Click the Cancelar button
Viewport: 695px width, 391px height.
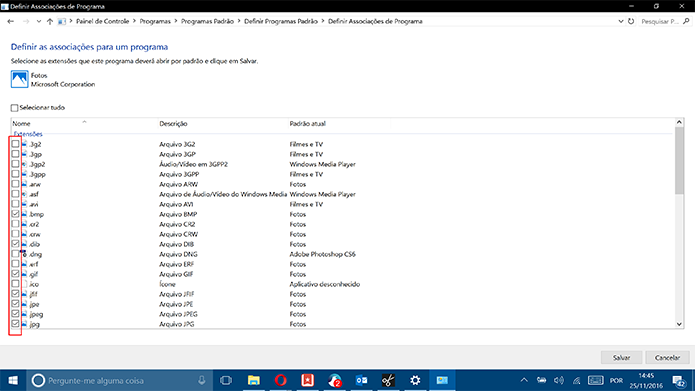click(667, 357)
